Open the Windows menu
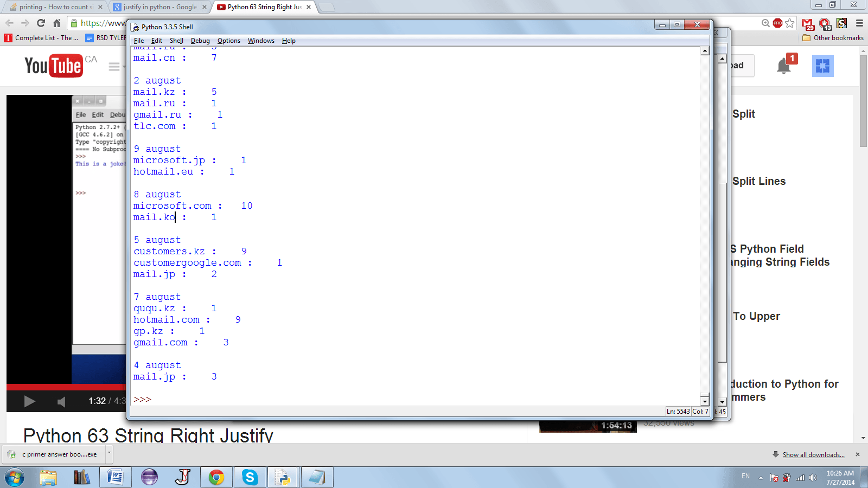This screenshot has width=868, height=488. 261,41
